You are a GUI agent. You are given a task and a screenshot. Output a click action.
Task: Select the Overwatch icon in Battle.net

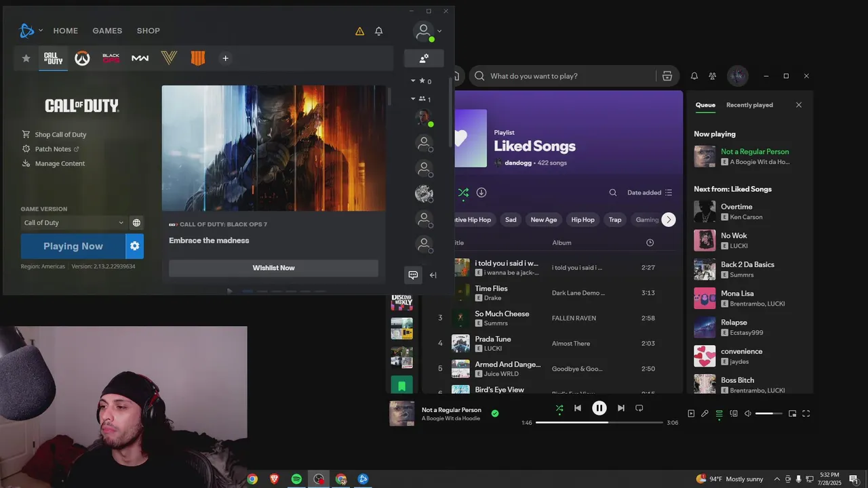(x=82, y=58)
